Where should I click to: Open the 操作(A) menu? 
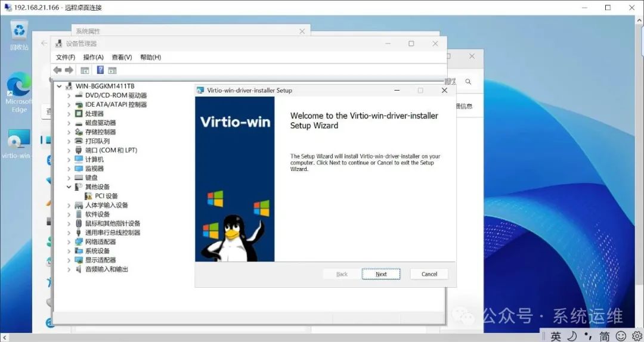(93, 57)
